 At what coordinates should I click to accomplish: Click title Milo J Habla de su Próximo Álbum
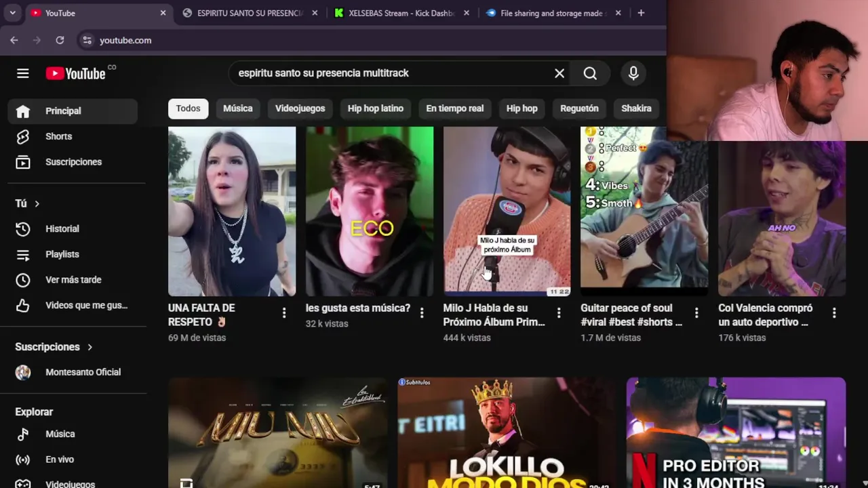(494, 315)
